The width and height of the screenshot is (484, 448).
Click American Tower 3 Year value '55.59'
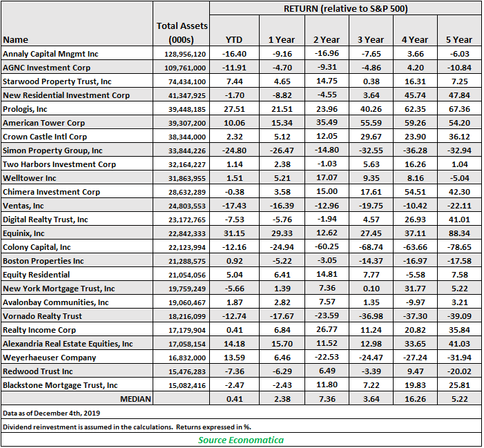pos(371,123)
